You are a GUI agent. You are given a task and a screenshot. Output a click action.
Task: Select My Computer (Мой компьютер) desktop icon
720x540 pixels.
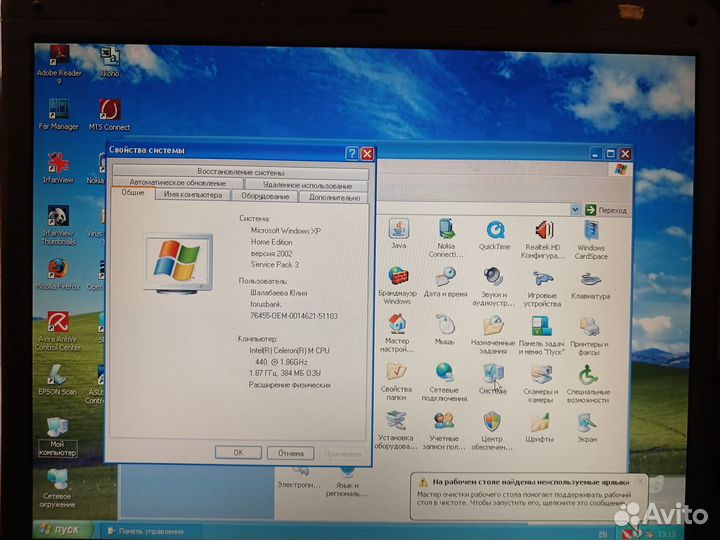[x=57, y=437]
